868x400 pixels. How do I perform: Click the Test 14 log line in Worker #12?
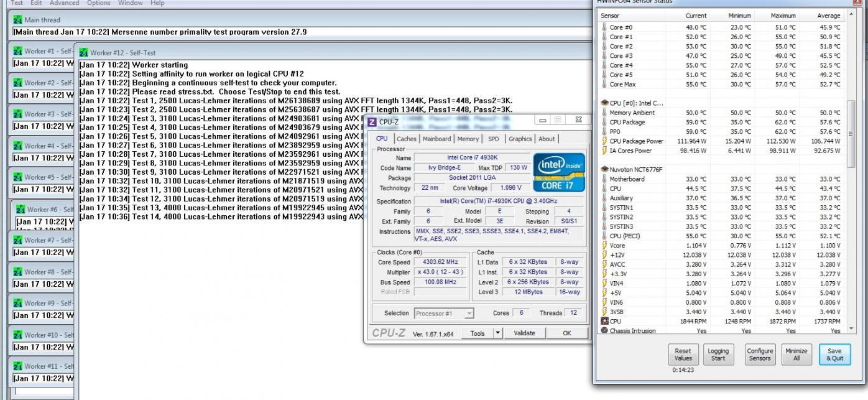pyautogui.click(x=221, y=216)
